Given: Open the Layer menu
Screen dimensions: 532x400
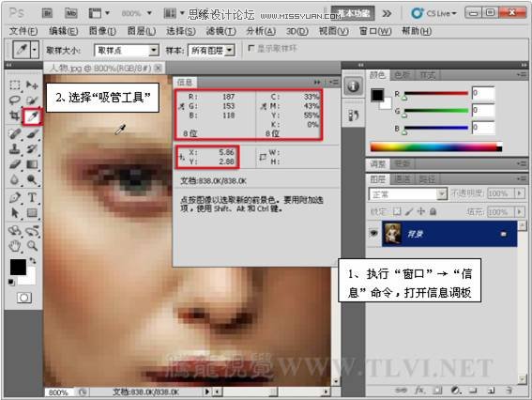Looking at the screenshot, I should click(142, 31).
